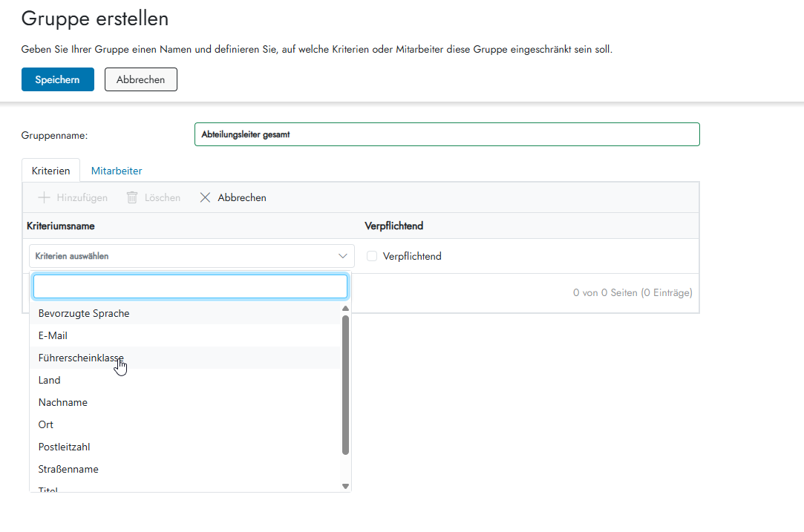Click the plus icon for Hinzufügen
This screenshot has width=804, height=532.
click(44, 197)
